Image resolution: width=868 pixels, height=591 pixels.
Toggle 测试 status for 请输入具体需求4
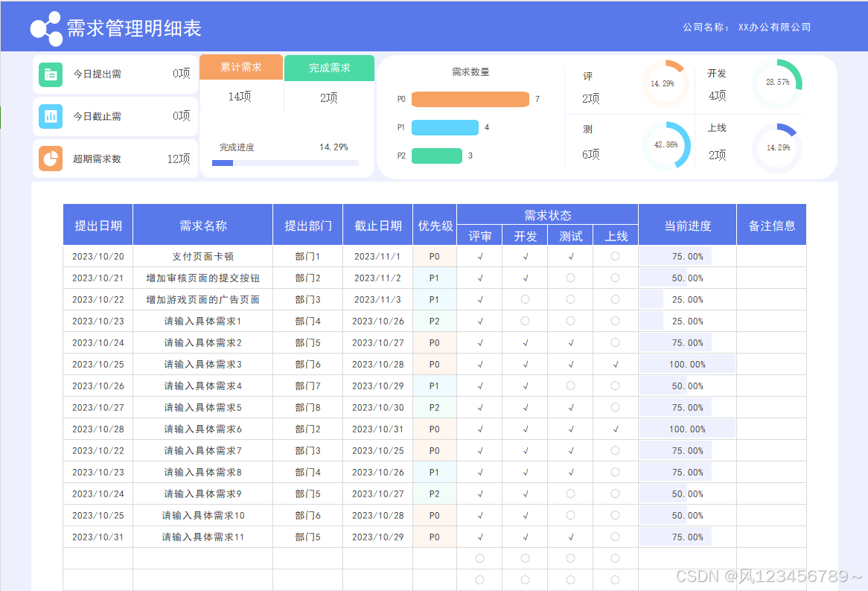click(570, 386)
